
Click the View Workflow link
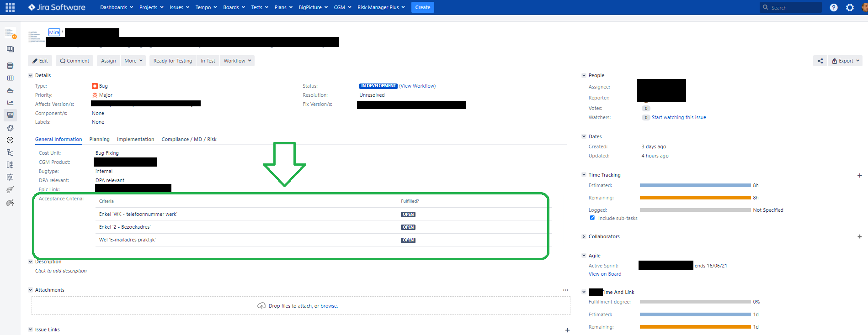point(417,86)
